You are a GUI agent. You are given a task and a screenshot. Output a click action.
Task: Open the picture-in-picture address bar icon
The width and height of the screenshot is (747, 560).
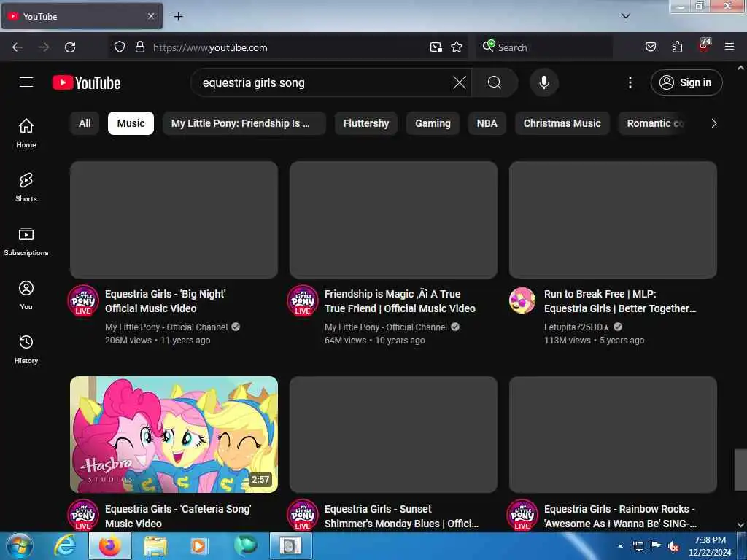coord(436,47)
